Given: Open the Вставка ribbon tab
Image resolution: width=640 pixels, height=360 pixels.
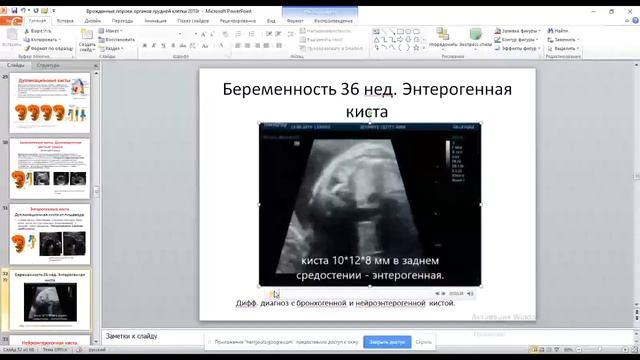Looking at the screenshot, I should pyautogui.click(x=65, y=20).
